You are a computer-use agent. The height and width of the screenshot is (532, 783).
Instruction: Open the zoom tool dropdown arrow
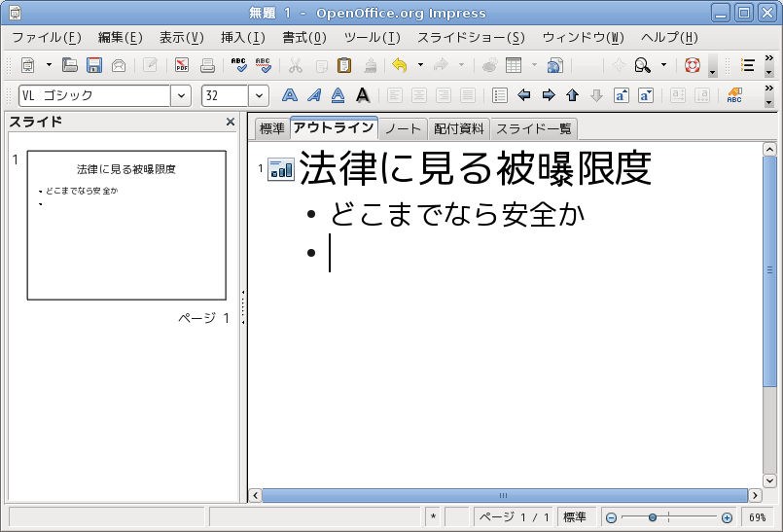pyautogui.click(x=664, y=65)
